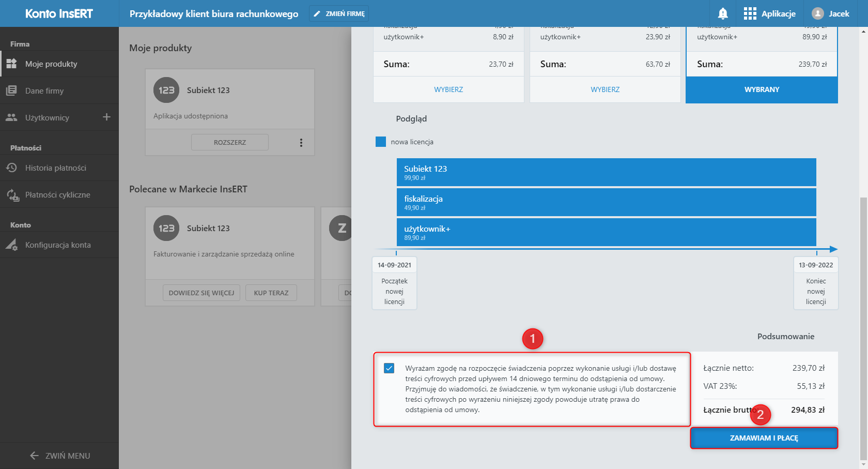Click Przykładowy klient biura rachunkowego title
The image size is (868, 469).
pyautogui.click(x=214, y=14)
